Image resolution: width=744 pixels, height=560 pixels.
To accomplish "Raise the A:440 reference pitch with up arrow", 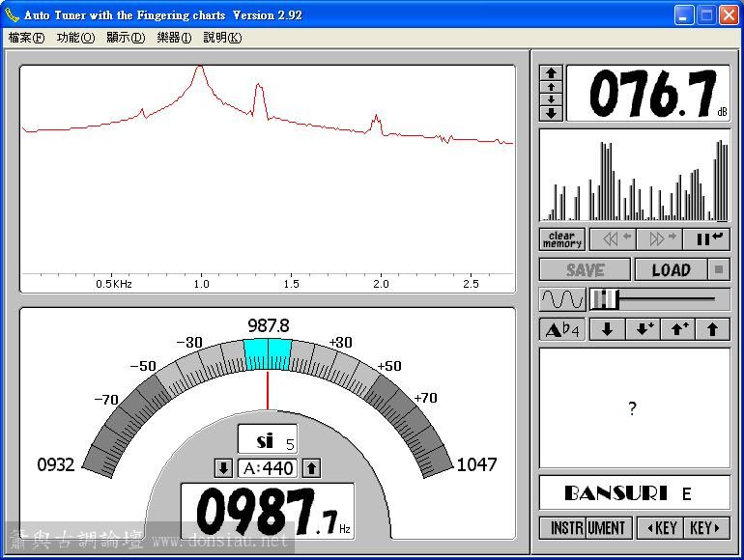I will coord(311,468).
